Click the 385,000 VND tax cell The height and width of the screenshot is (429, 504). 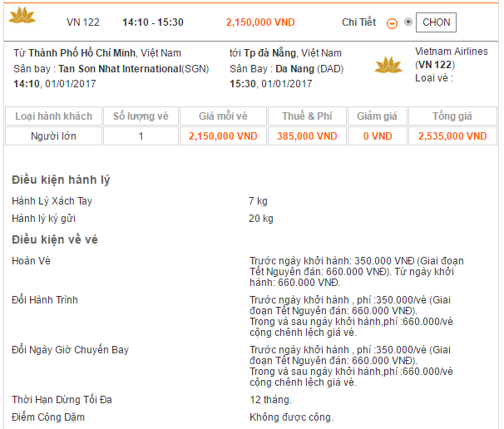click(x=307, y=136)
